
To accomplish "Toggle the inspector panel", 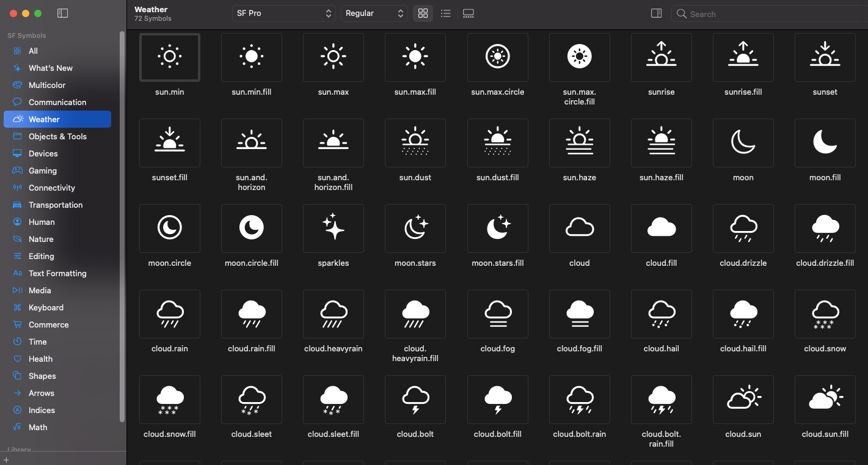I will (x=657, y=13).
